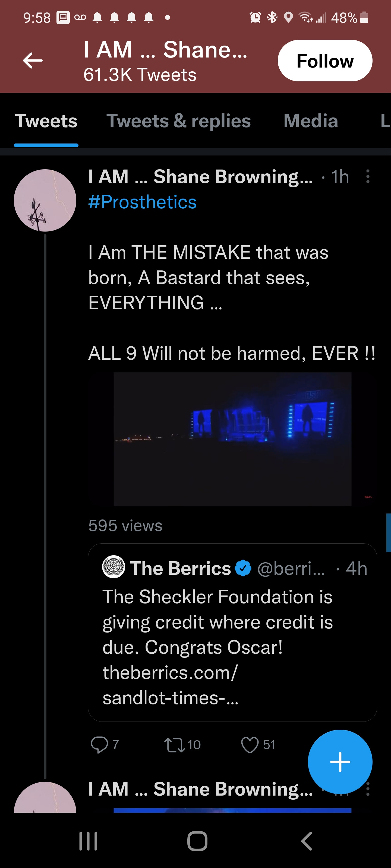This screenshot has height=868, width=391.
Task: Open the Media tab
Action: [310, 121]
